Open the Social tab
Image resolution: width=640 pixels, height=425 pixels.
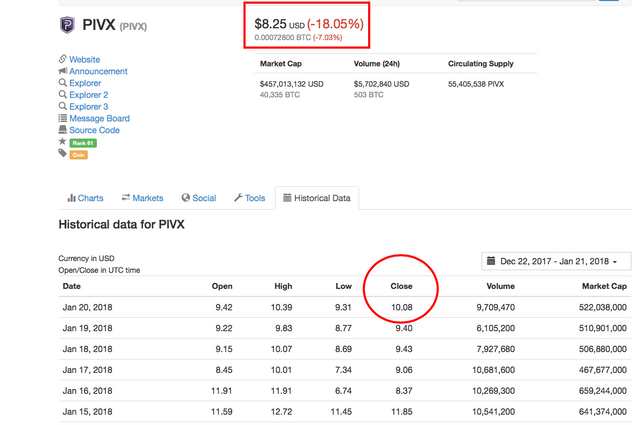click(x=199, y=198)
